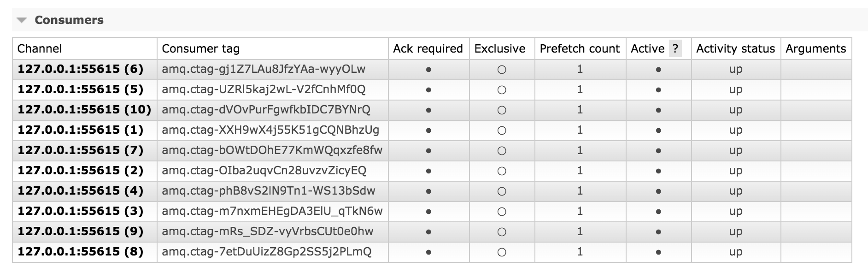This screenshot has height=273, width=868.
Task: Click exclusive circle in channel (3) row
Action: coord(502,212)
